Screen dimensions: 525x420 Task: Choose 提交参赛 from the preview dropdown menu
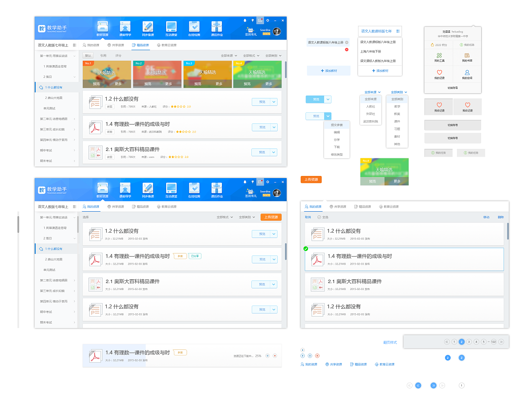tap(337, 125)
